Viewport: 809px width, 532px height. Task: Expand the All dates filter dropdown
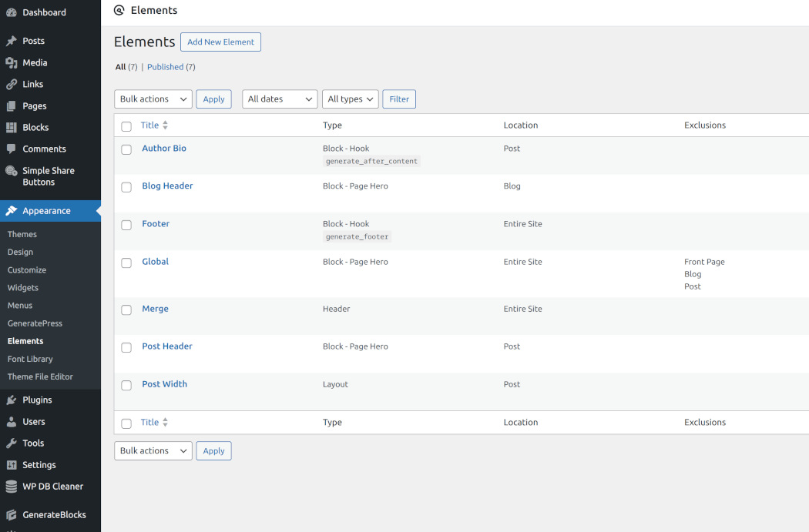click(280, 99)
